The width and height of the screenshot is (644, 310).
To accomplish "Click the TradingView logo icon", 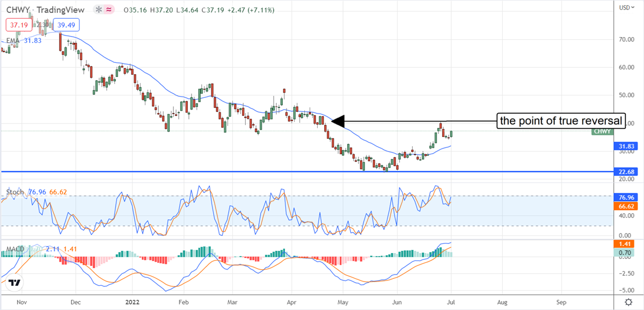I will 15,283.
